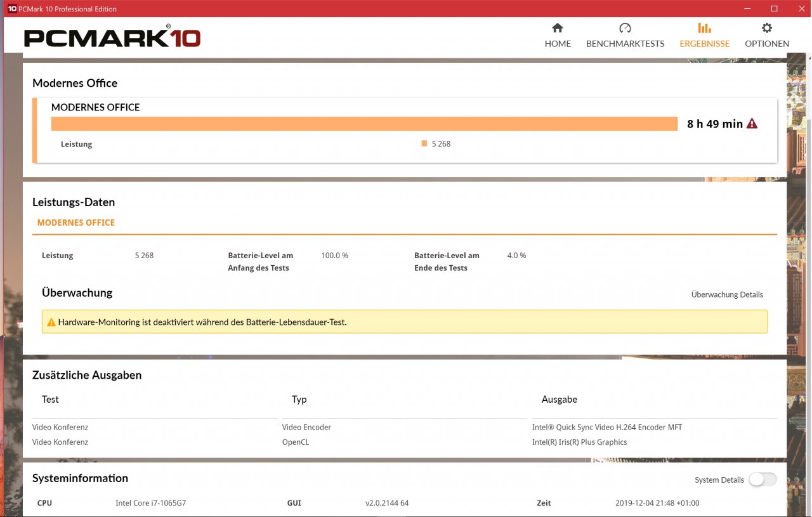This screenshot has width=812, height=517.
Task: Click the Überwachung heading
Action: [77, 293]
